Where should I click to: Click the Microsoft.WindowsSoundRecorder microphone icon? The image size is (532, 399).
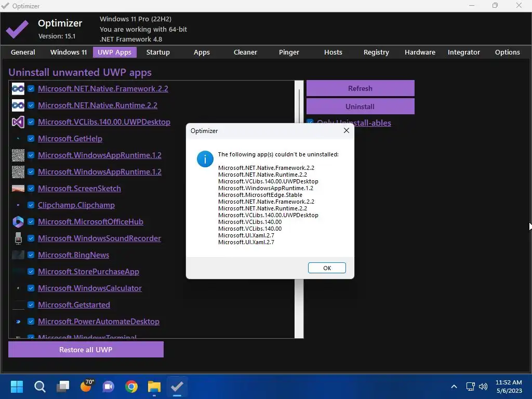[x=18, y=238]
